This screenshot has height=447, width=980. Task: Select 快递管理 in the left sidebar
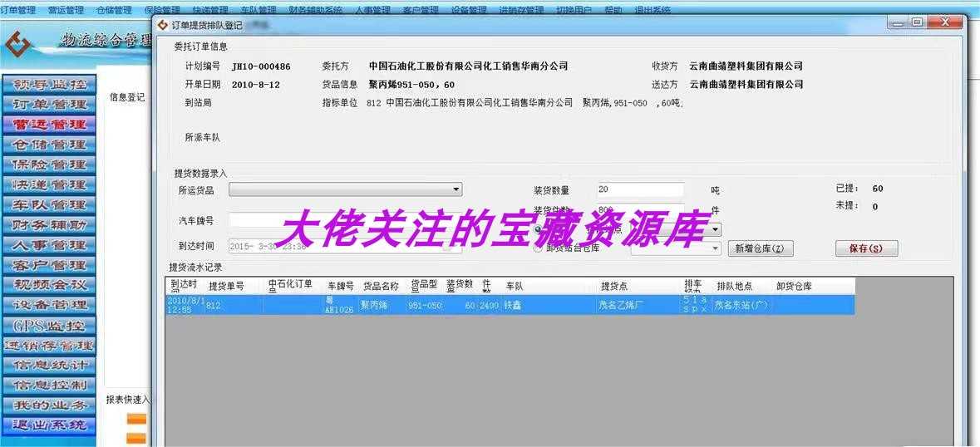(49, 184)
